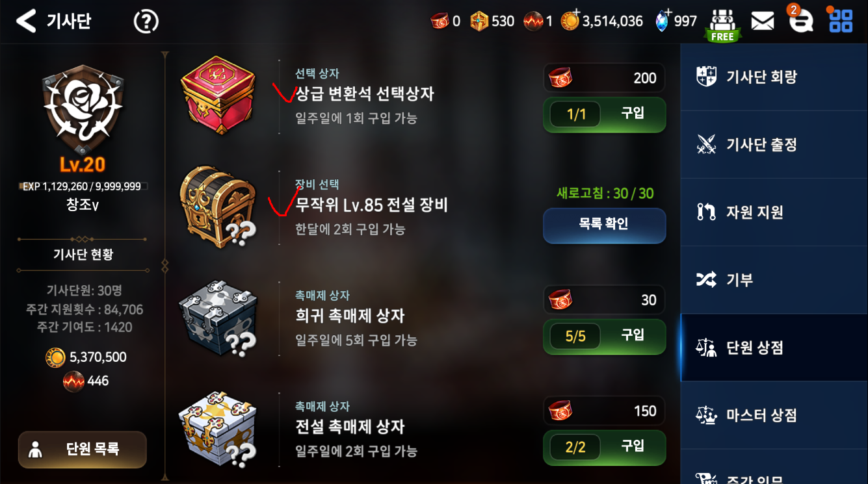The image size is (868, 484).
Task: Click 구입 for 희귀 촉매제 상자
Action: (x=604, y=336)
